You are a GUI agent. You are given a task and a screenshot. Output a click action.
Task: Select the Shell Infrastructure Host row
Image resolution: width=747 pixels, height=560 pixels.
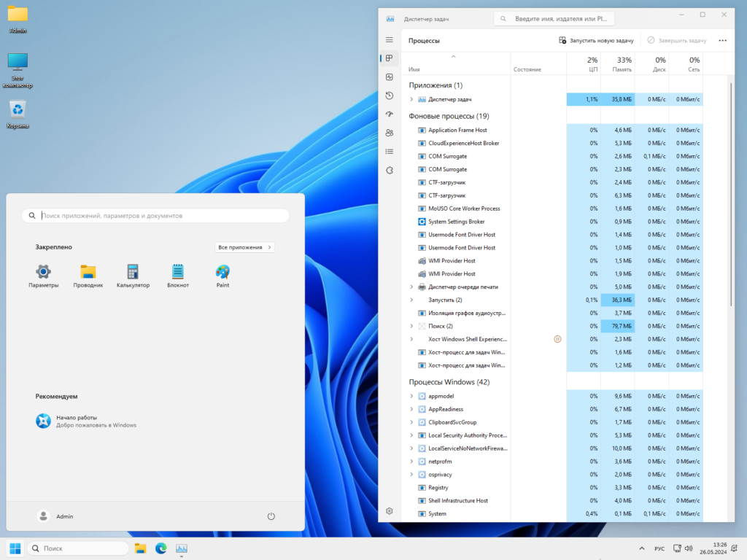[x=551, y=501]
